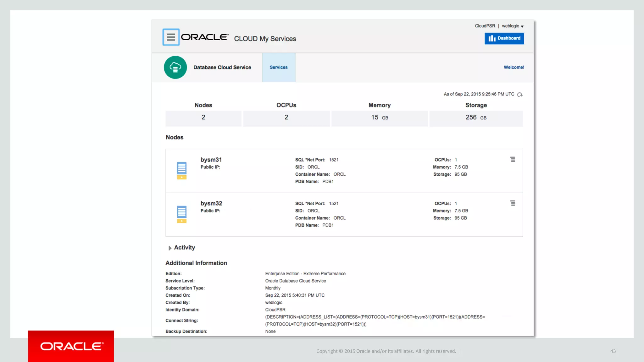Open the action menu for bysm32
Viewport: 644px width, 362px height.
tap(513, 203)
